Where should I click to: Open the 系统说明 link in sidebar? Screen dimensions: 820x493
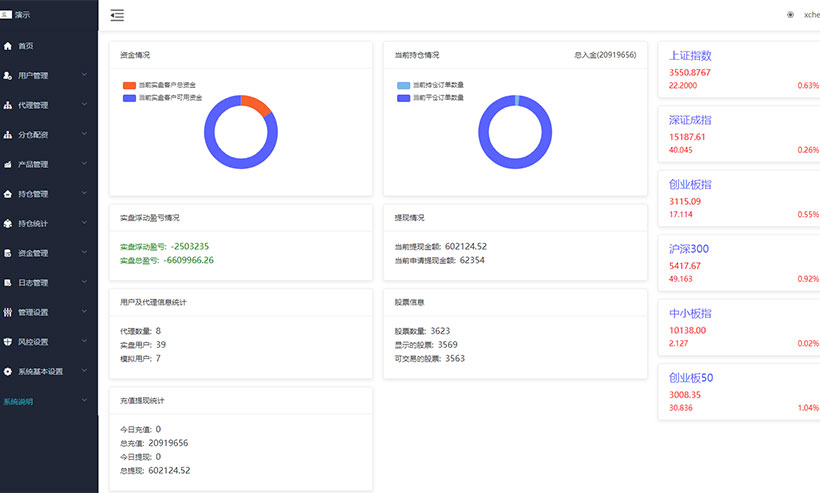18,401
